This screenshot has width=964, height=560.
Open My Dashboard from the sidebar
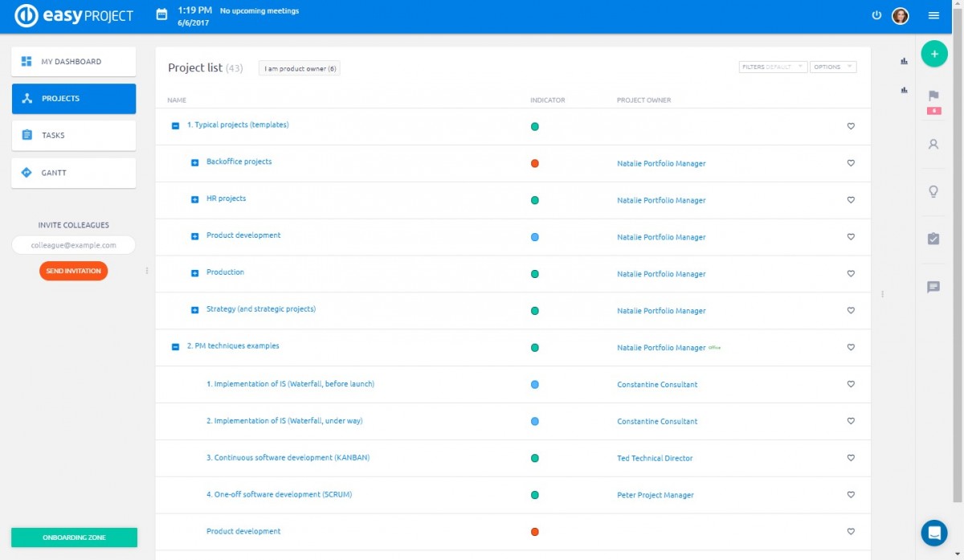click(73, 61)
